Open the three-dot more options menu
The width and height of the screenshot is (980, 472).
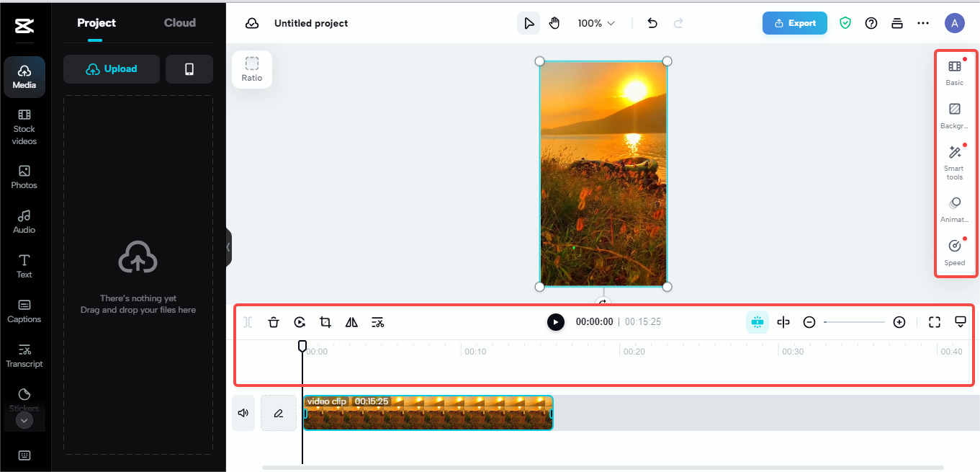[923, 23]
